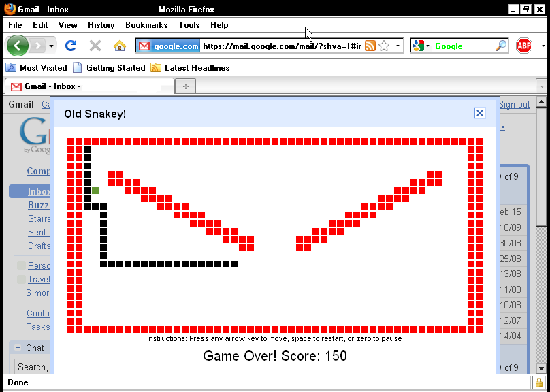Bookmark this page with the star icon

coord(384,46)
